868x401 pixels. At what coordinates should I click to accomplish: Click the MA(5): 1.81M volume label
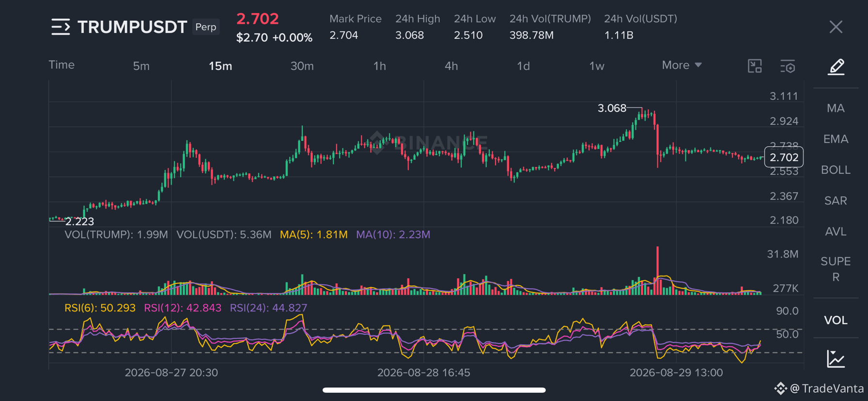[x=314, y=234]
